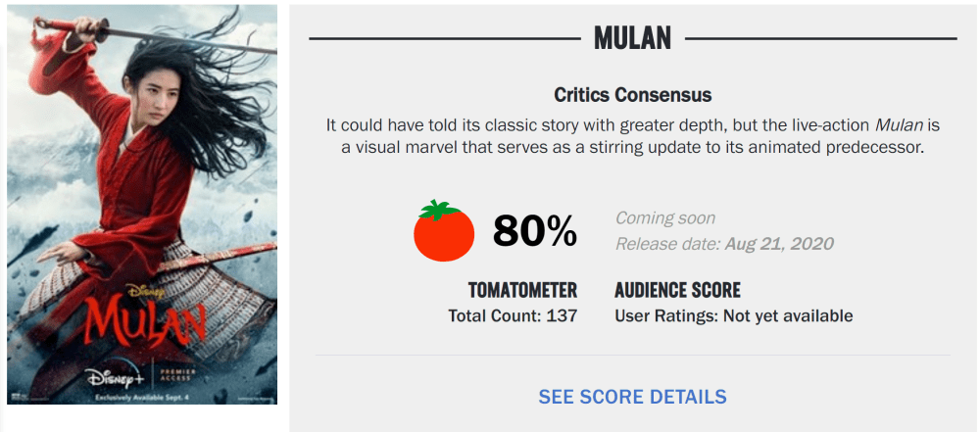
Task: Open the See Score Details link
Action: [x=632, y=397]
